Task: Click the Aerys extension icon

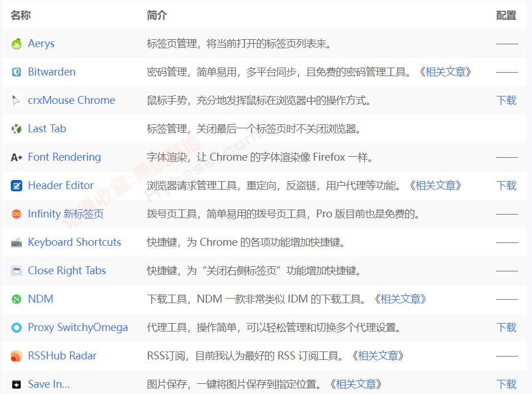Action: [16, 44]
